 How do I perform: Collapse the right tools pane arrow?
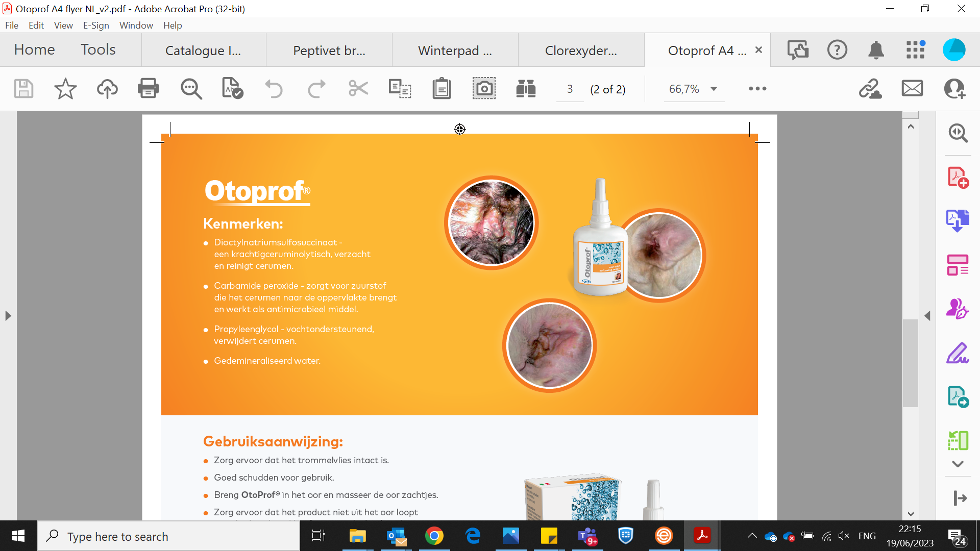[x=927, y=316]
